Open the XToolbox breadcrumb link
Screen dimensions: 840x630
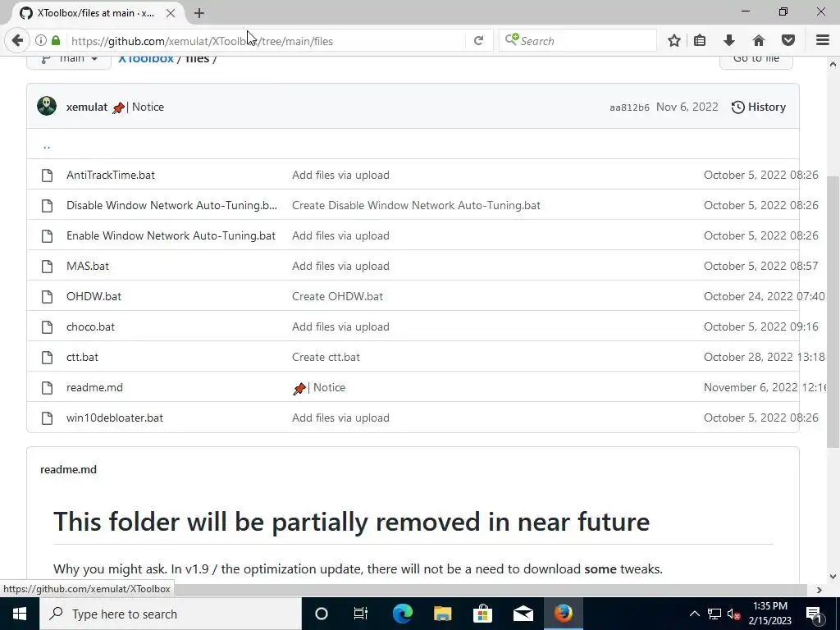coord(146,59)
